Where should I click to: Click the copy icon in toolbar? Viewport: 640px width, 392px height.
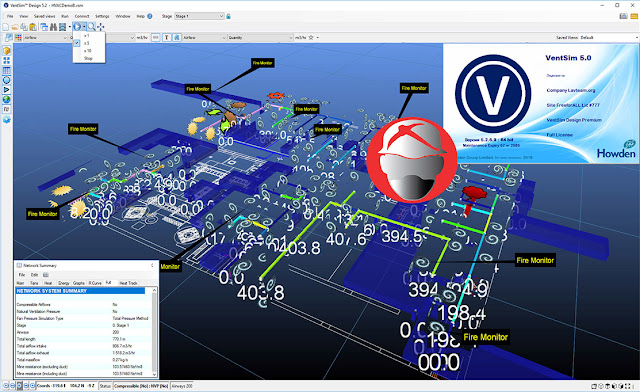pos(24,27)
